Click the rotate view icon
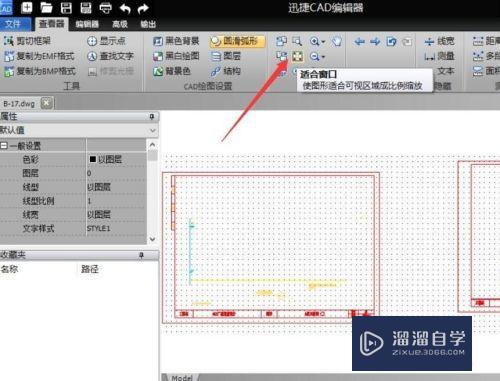500x381 pixels. (391, 42)
